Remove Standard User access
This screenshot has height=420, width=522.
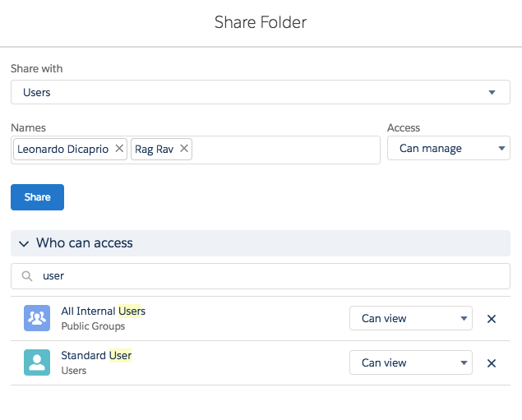(492, 363)
